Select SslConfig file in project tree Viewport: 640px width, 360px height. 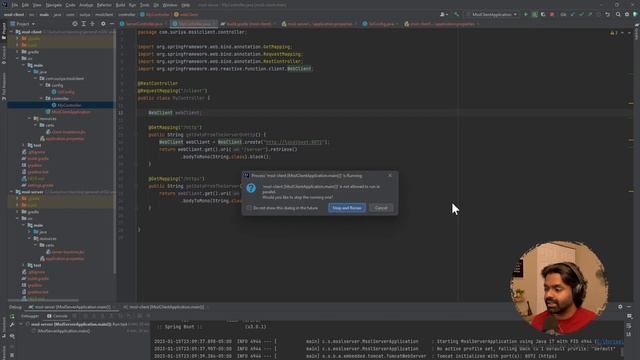pyautogui.click(x=63, y=92)
